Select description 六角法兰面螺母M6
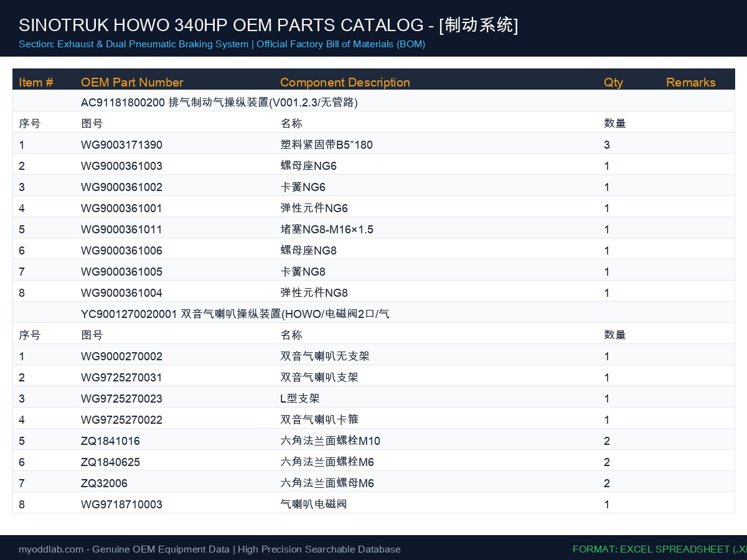Screen dimensions: 747x560 (327, 483)
